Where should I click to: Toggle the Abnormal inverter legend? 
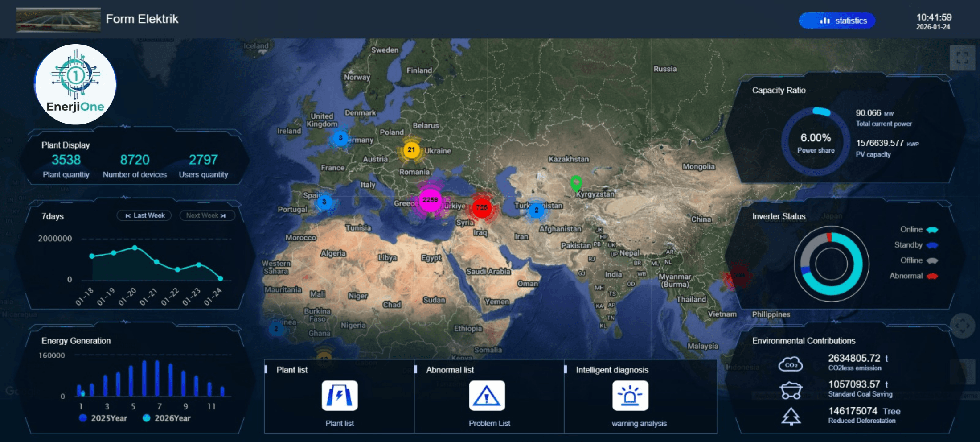[x=914, y=276]
